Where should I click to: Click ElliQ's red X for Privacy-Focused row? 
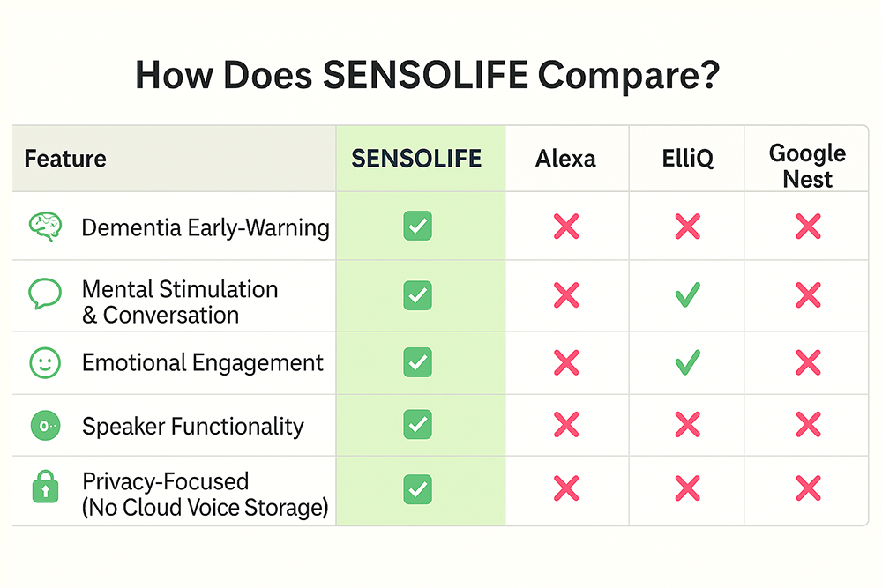[687, 488]
